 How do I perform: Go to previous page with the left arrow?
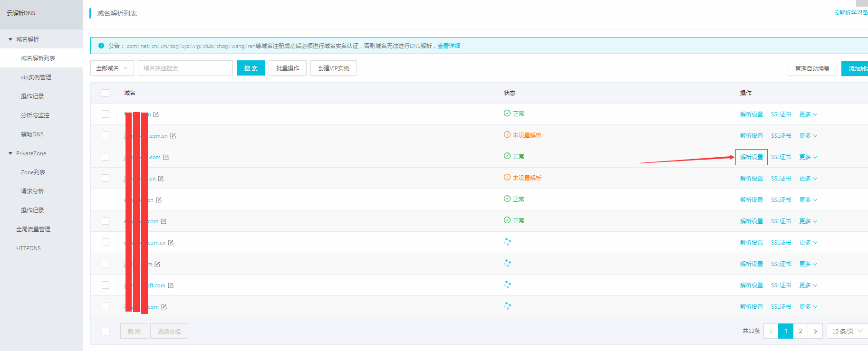(771, 331)
